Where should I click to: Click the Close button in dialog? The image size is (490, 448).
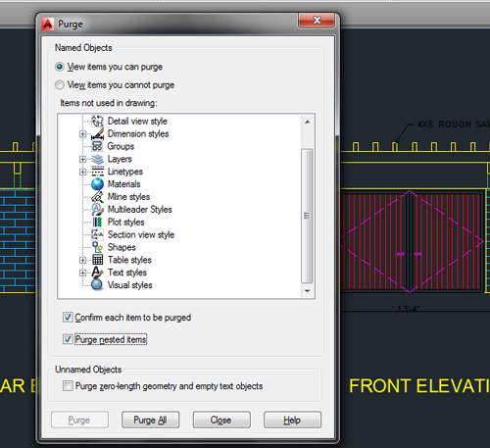tap(221, 420)
